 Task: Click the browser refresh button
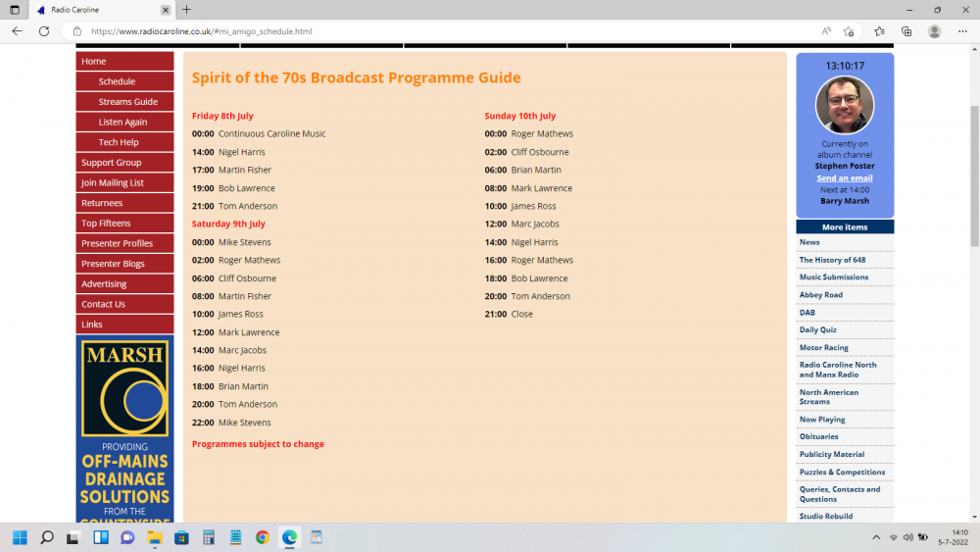click(x=44, y=31)
